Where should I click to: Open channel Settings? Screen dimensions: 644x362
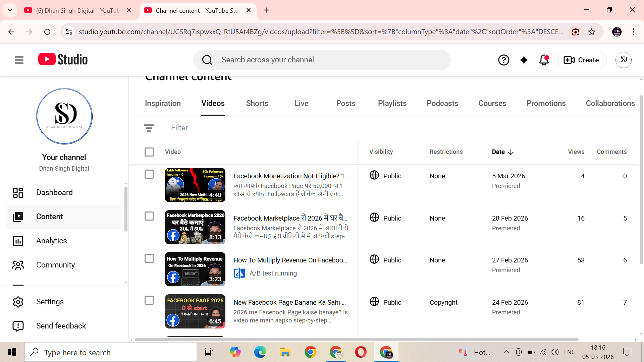(x=50, y=302)
